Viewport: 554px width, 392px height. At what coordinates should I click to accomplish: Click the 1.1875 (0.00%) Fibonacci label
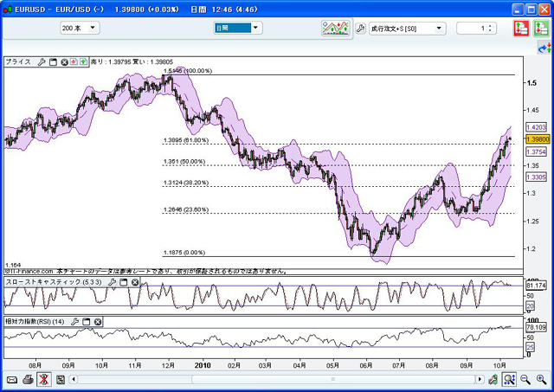(x=184, y=253)
